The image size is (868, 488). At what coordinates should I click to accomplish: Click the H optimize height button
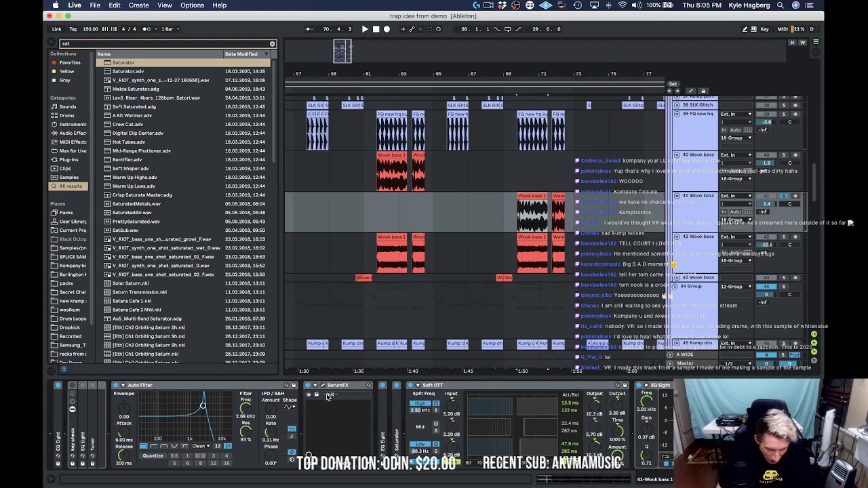(x=792, y=43)
